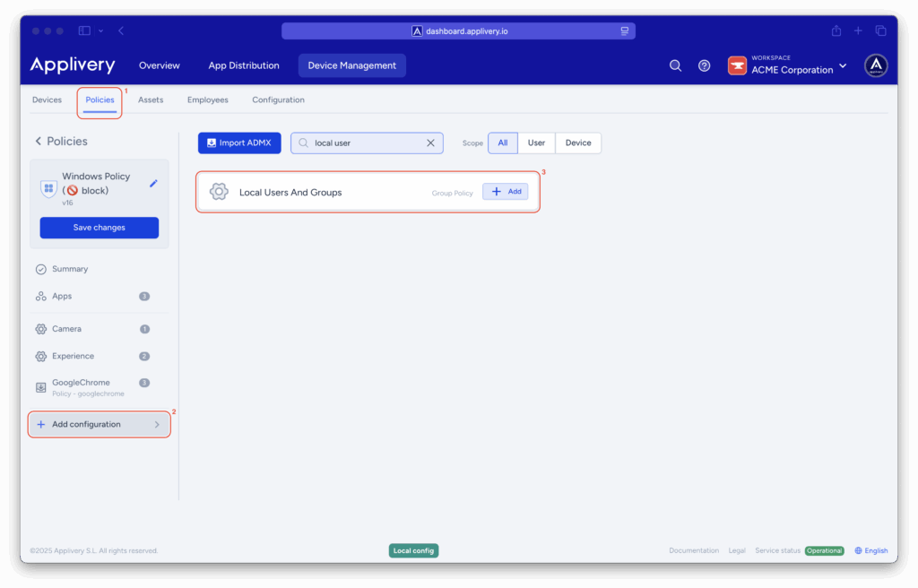This screenshot has height=588, width=918.
Task: Click the browser share icon
Action: click(836, 30)
